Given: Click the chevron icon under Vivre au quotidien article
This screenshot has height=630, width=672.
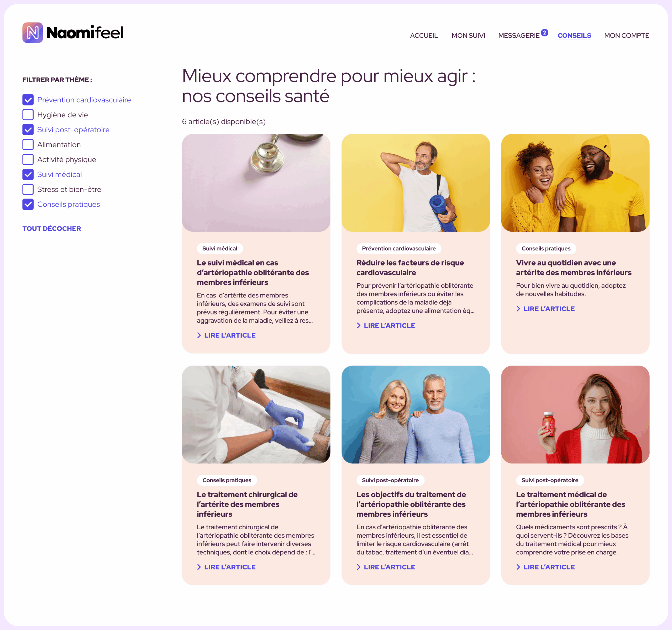Looking at the screenshot, I should (518, 308).
